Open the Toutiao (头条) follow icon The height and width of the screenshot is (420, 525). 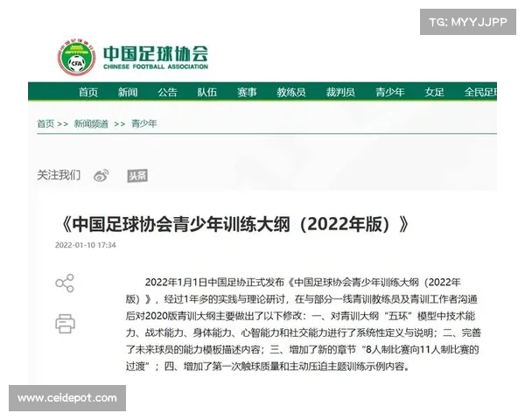click(x=136, y=175)
